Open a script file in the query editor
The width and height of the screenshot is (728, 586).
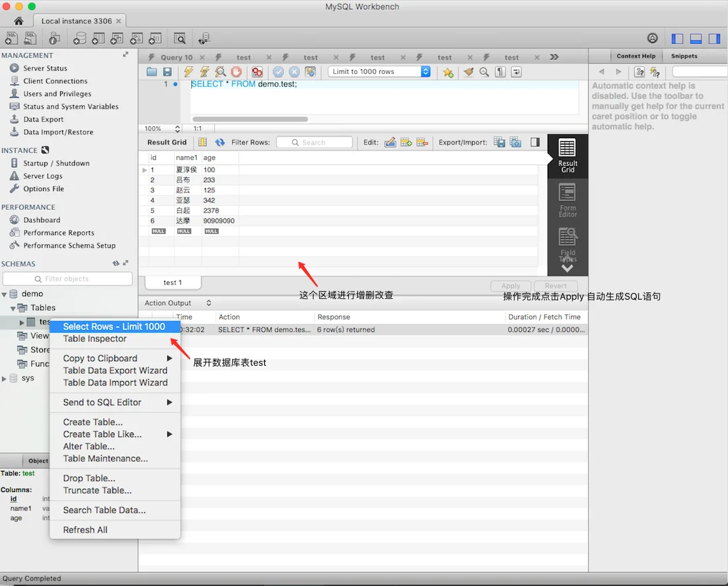152,72
